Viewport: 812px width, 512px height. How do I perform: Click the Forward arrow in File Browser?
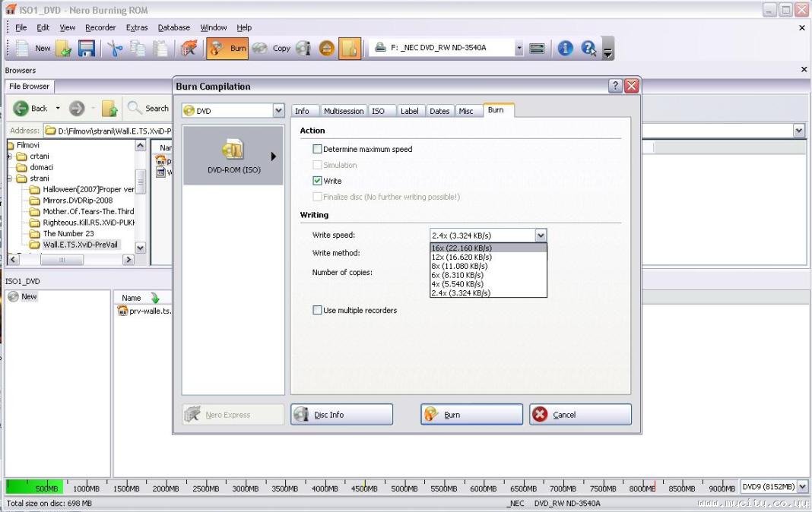point(77,108)
